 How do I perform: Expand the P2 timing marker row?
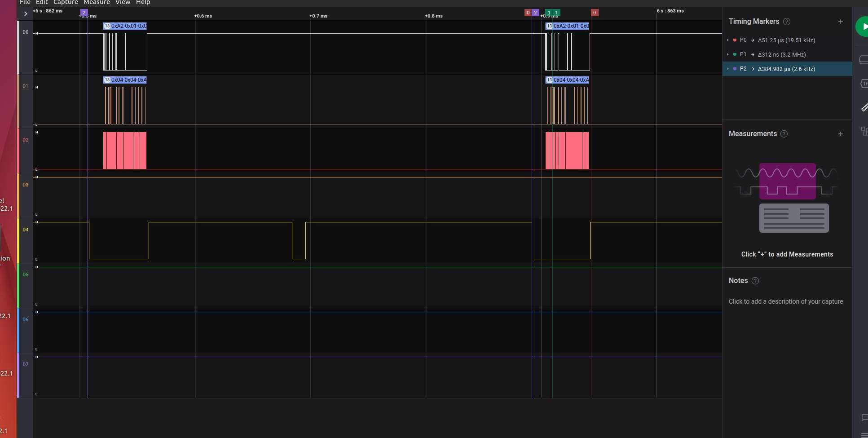coord(728,69)
